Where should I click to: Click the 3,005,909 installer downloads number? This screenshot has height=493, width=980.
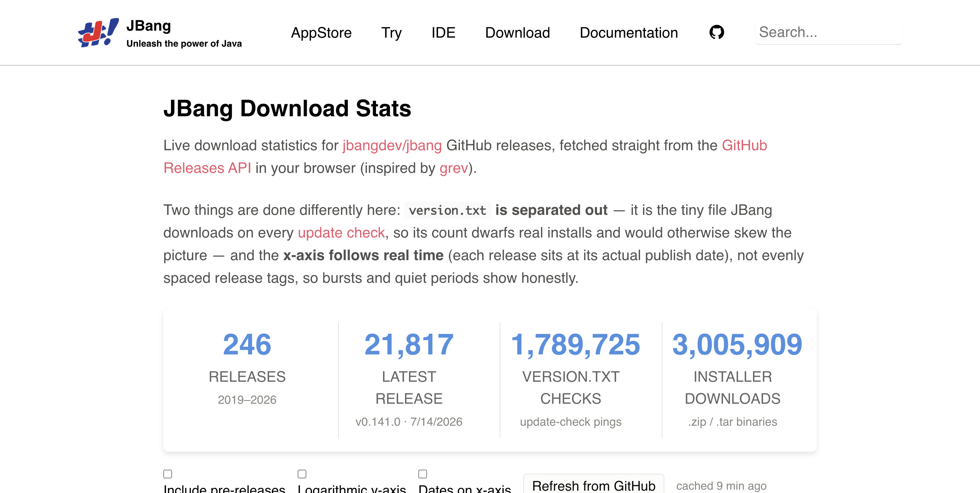tap(737, 344)
